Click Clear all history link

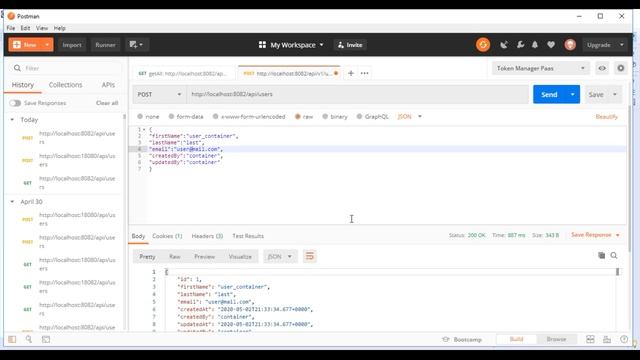(107, 103)
